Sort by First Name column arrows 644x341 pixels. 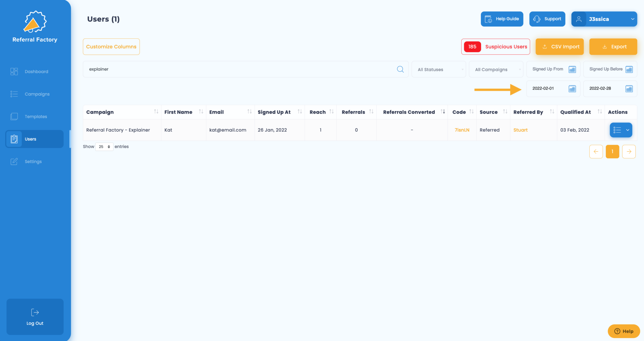point(201,111)
